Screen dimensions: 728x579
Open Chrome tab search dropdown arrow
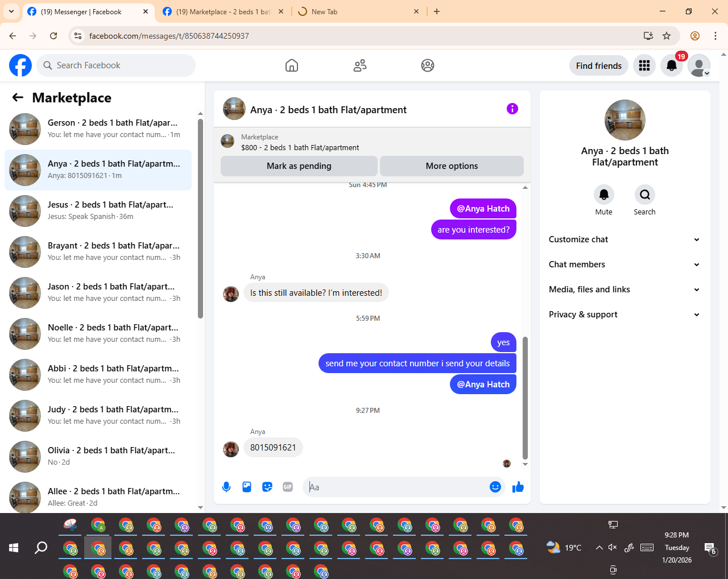pyautogui.click(x=11, y=11)
